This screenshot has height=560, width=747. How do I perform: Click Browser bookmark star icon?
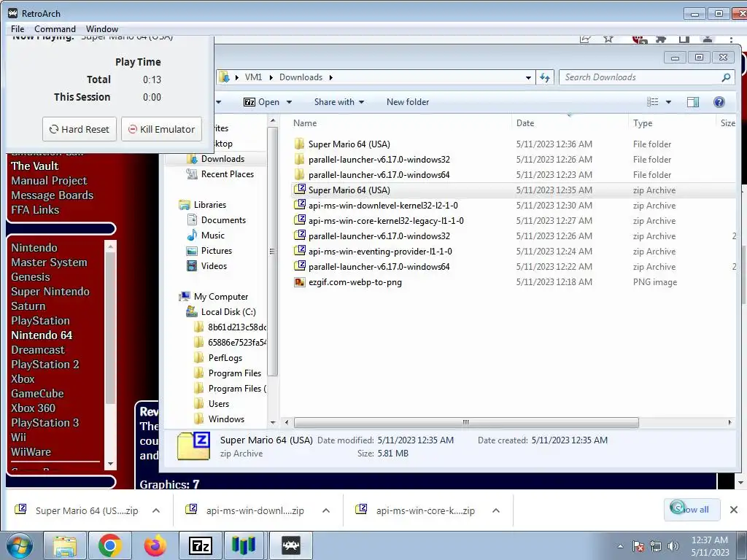point(608,39)
